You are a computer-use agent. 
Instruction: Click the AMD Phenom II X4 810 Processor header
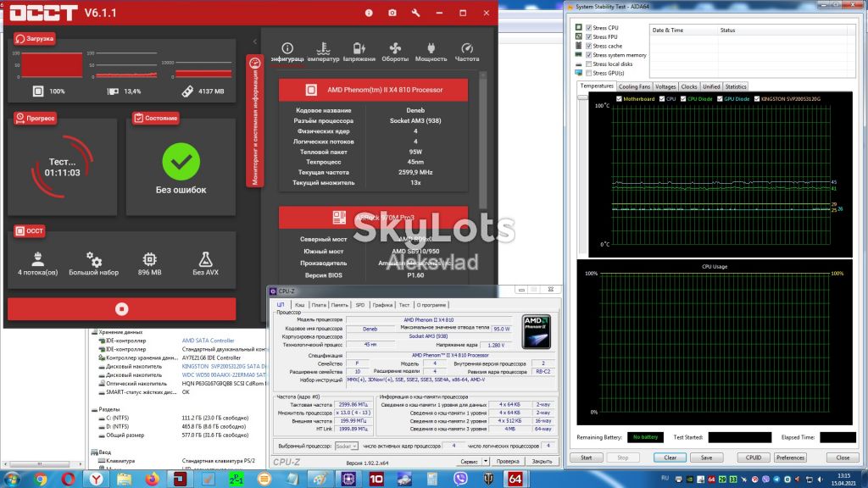pos(373,90)
